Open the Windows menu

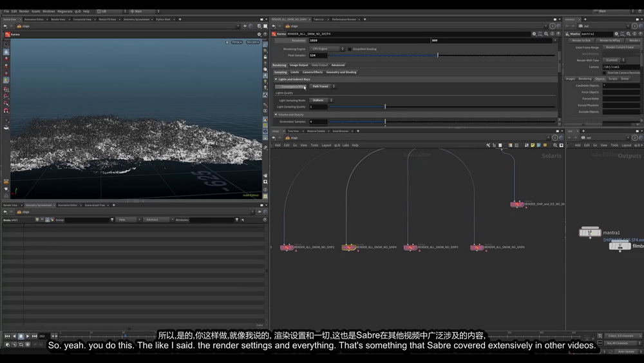48,12
